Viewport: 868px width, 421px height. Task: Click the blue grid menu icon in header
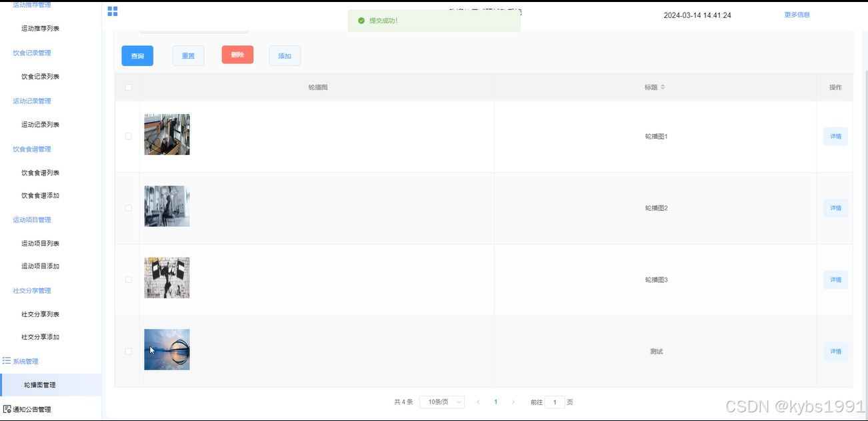pos(113,11)
